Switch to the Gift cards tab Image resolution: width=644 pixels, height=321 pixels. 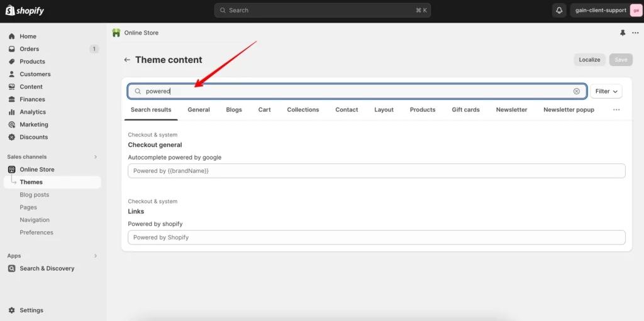tap(466, 109)
